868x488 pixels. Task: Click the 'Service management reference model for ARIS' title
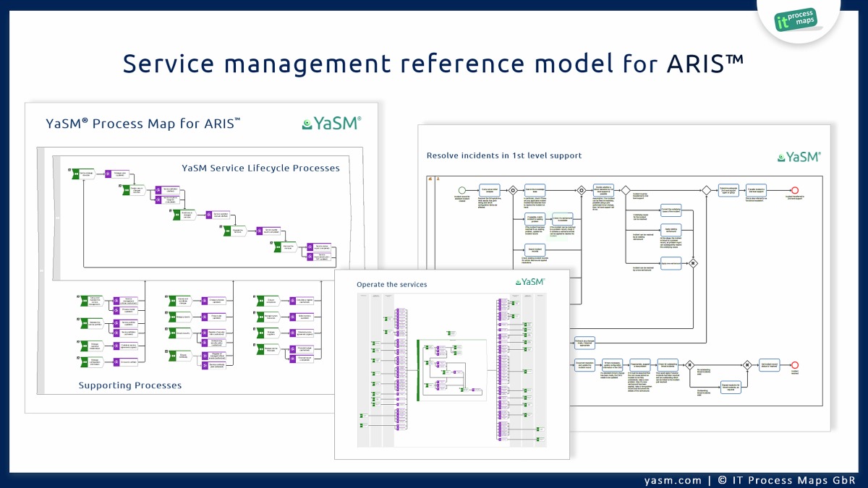pos(433,64)
